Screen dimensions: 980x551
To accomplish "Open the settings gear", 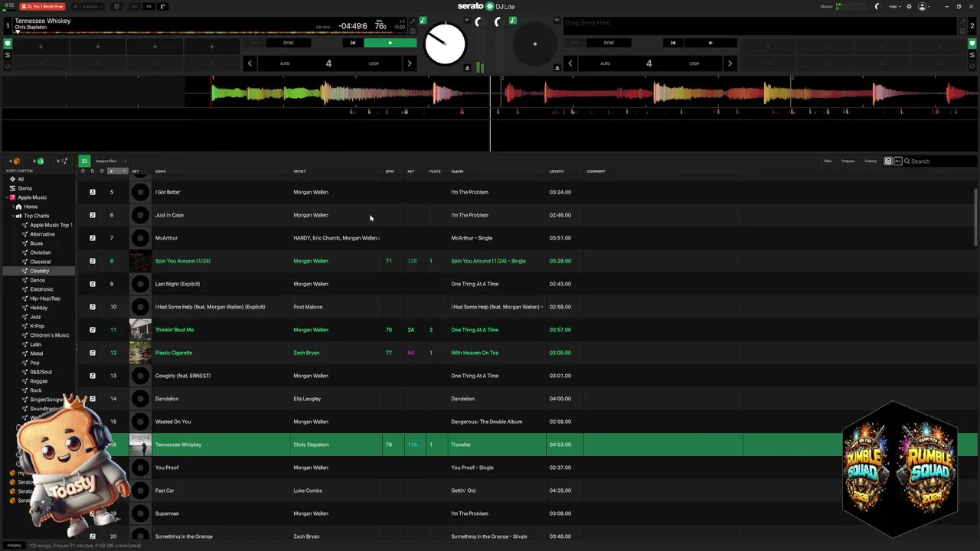I will pos(910,6).
